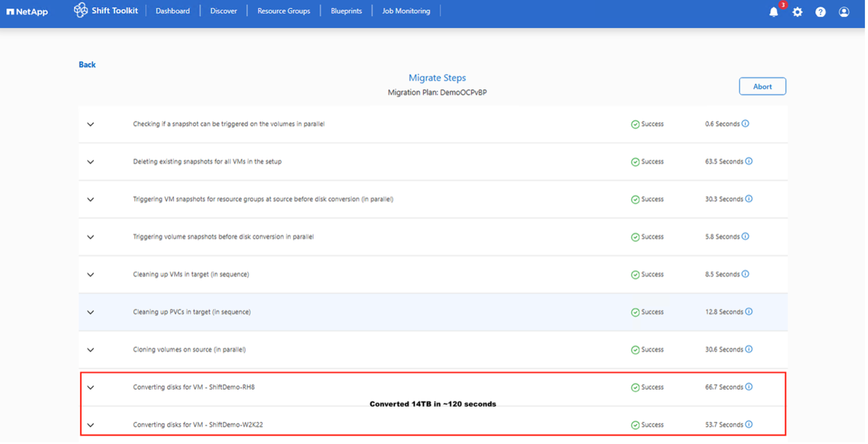Expand Converting disks for ShiftDemo-RH8
The height and width of the screenshot is (444, 868).
(90, 388)
